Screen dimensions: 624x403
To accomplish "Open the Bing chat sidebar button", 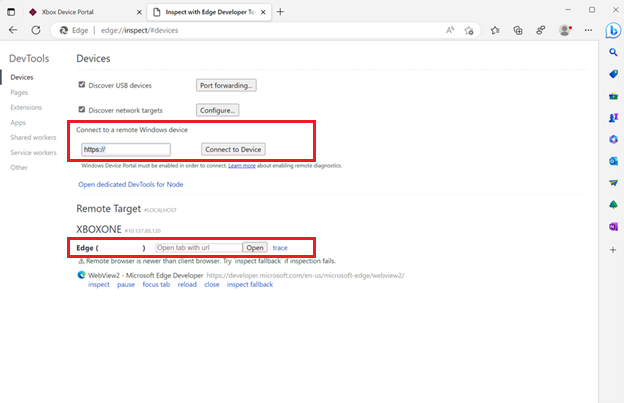I will [x=613, y=30].
